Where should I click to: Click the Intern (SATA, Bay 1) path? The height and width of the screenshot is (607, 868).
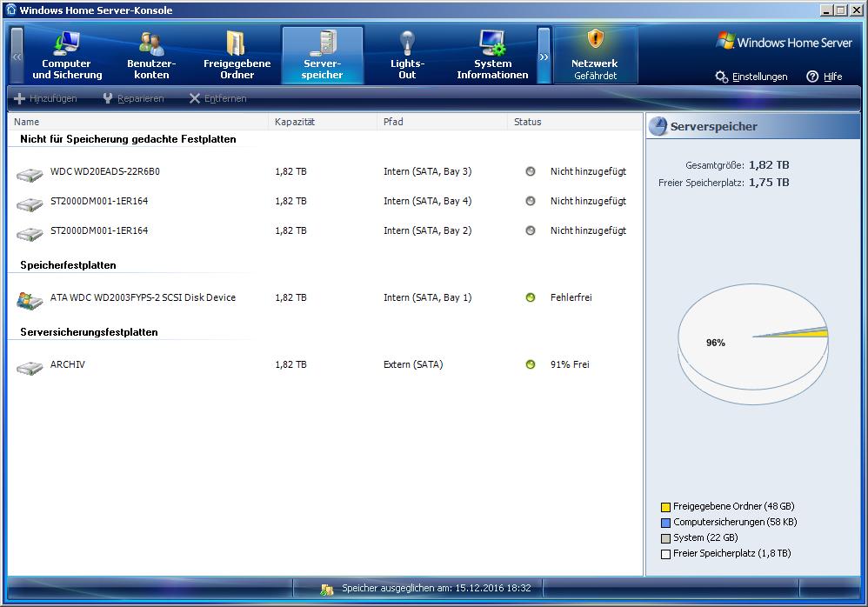click(427, 297)
